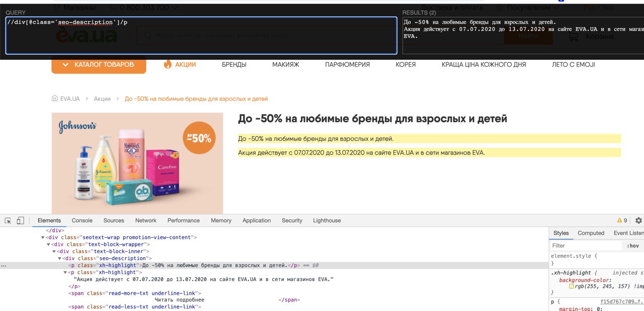
Task: Click highlighted paragraph Акция действует с 07.07.2020
Action: pos(429,153)
